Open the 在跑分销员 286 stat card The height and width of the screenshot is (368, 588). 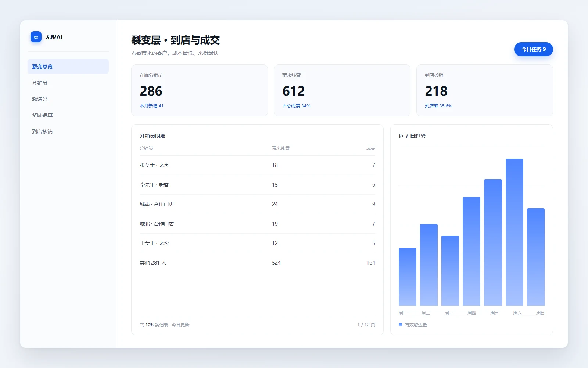(200, 91)
